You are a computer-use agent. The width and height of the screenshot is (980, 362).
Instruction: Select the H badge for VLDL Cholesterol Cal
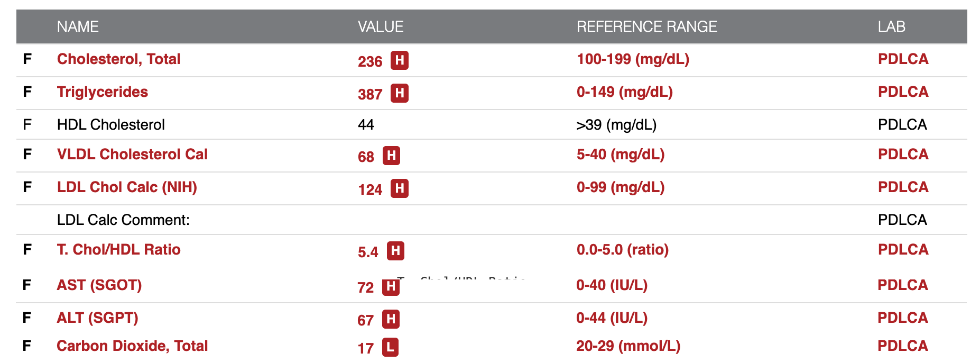pos(391,156)
